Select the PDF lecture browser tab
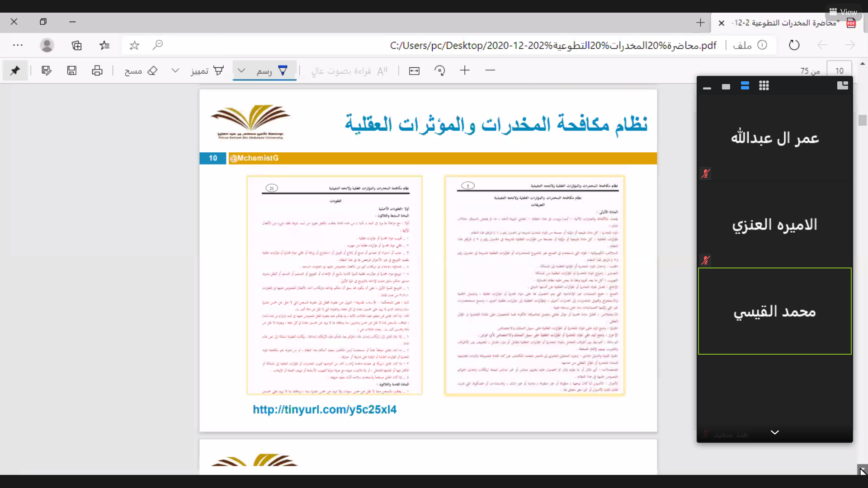 coord(786,23)
